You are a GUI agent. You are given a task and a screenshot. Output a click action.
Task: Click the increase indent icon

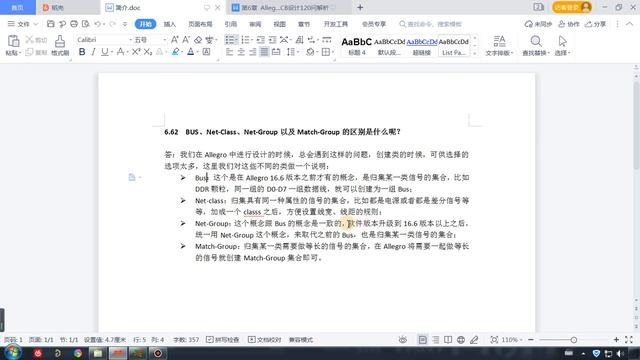point(272,40)
